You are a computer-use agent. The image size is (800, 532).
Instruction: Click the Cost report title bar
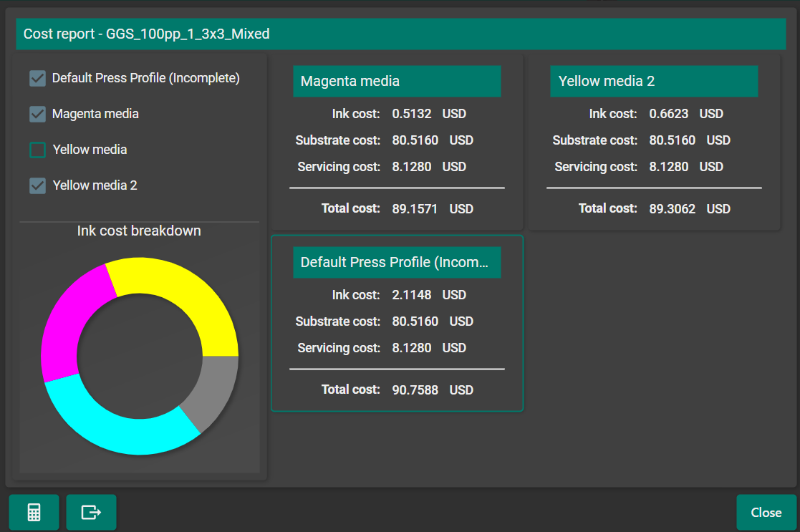point(400,34)
